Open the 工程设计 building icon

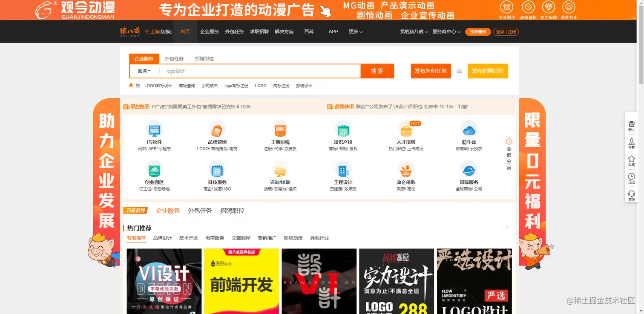tap(342, 169)
